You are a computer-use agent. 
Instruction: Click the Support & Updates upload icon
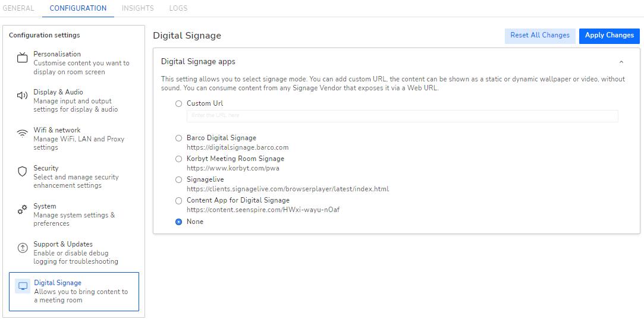22,248
